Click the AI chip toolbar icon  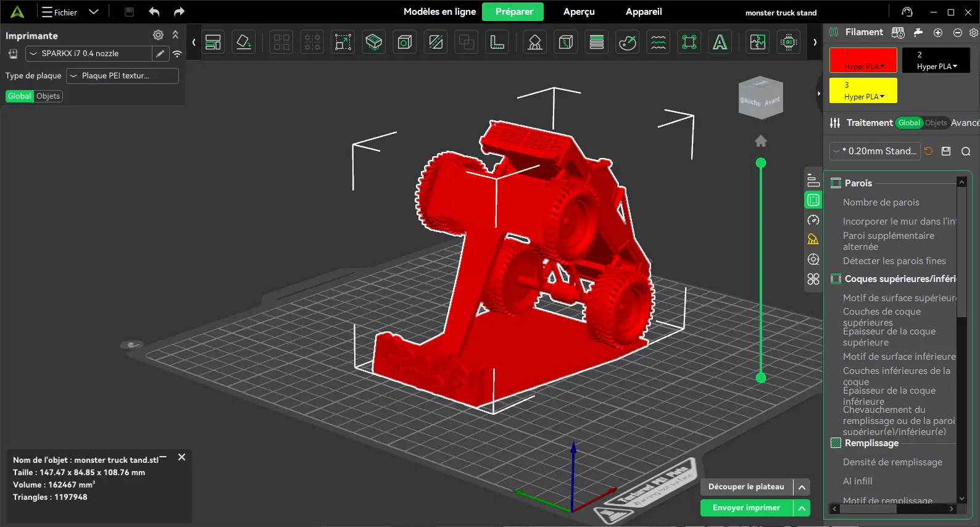tap(789, 42)
